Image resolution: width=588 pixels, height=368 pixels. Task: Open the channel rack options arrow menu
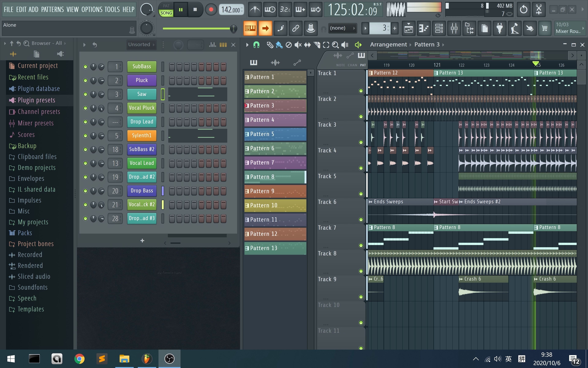tap(84, 45)
